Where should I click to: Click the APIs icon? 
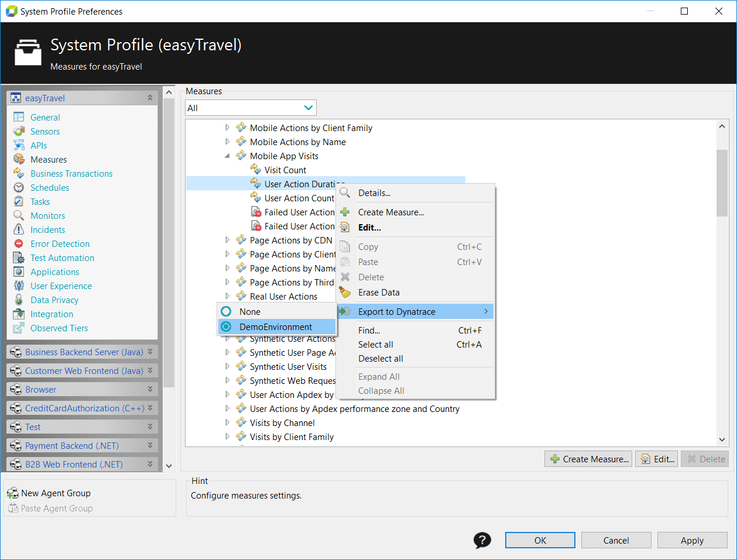click(19, 145)
